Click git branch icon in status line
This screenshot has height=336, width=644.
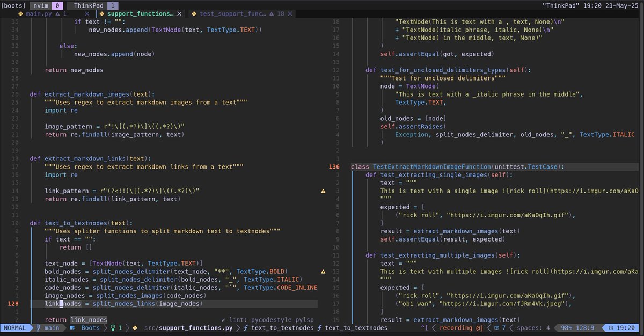(38, 328)
